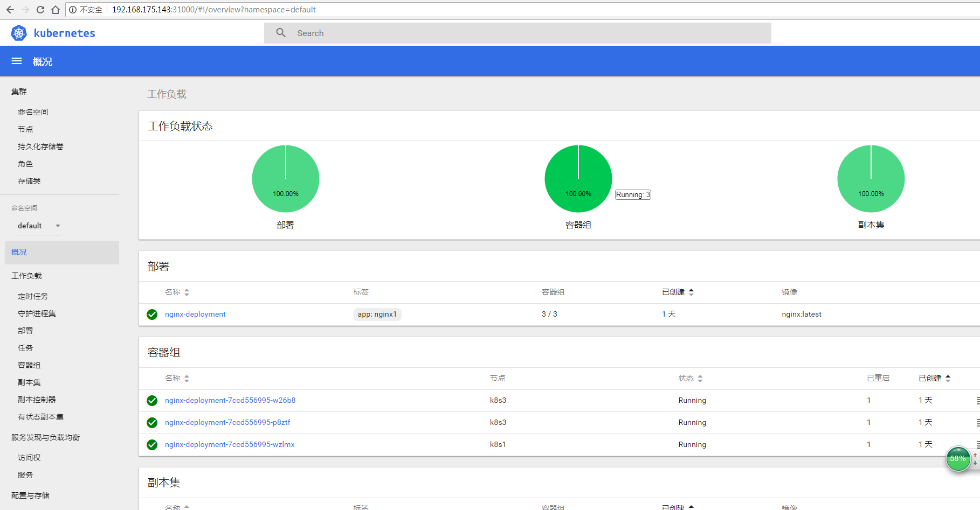Click the Kubernetes logo icon
Viewport: 980px width, 510px height.
[19, 33]
